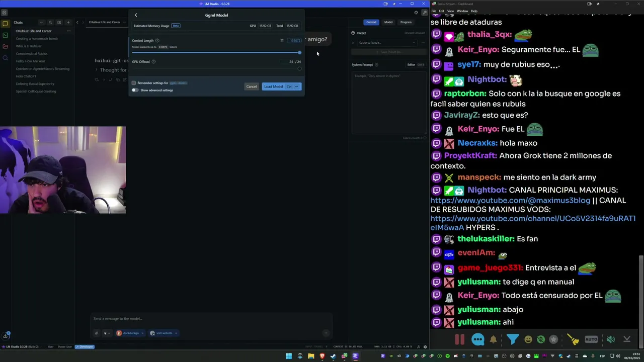
Task: Open My Models folder icon in left sidebar
Action: 5,46
